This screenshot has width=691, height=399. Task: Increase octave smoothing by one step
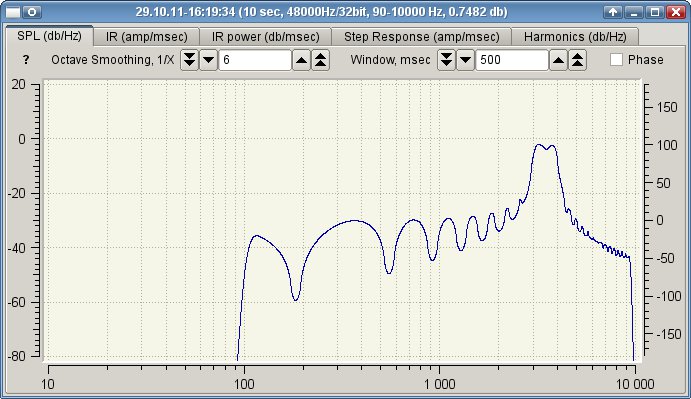coord(301,60)
